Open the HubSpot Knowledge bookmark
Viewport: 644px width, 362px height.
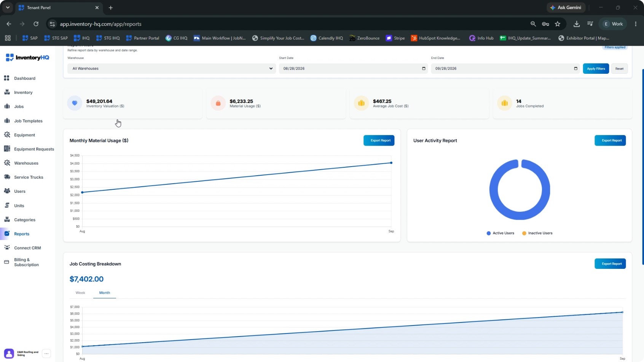click(x=435, y=38)
